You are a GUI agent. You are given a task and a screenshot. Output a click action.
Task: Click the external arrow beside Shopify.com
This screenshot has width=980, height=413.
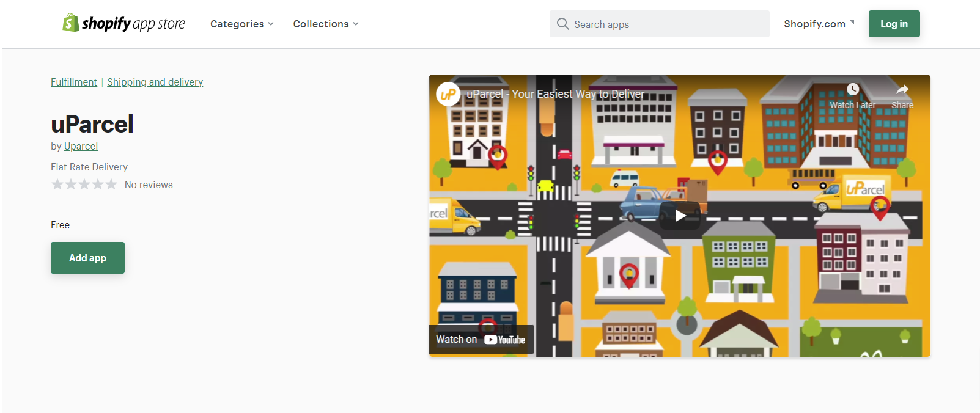point(852,22)
